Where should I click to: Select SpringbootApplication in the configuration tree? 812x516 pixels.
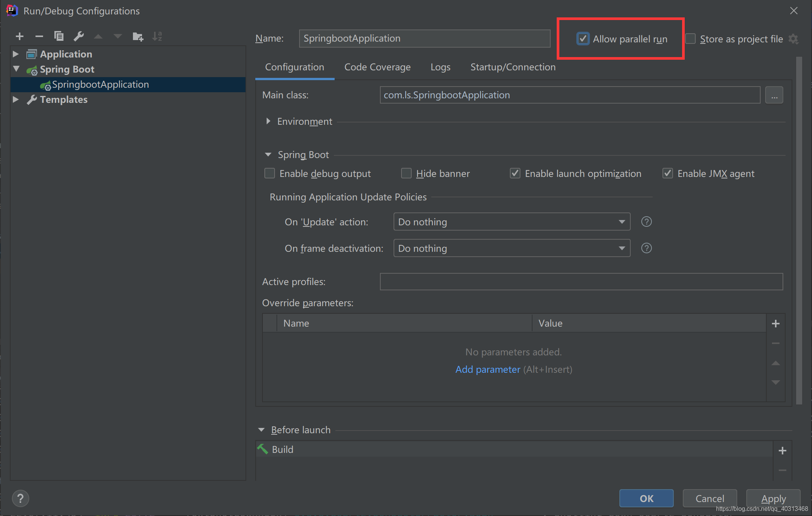pos(128,84)
